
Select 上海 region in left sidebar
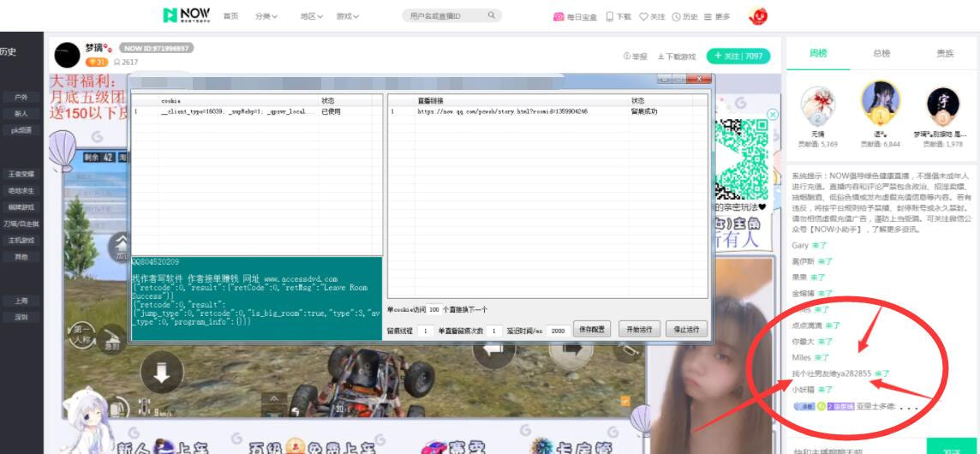point(21,301)
